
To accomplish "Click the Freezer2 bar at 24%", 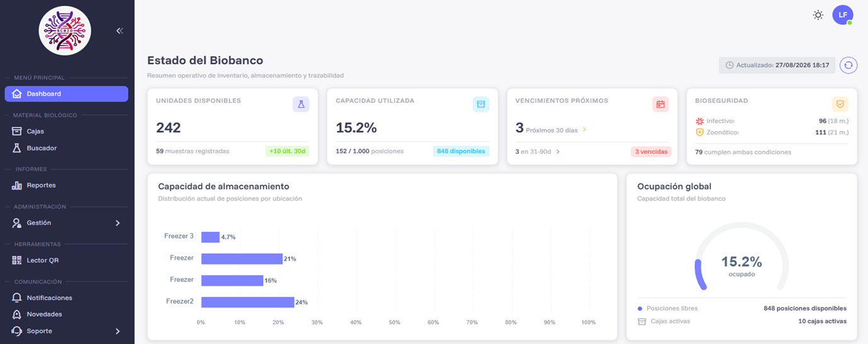I will (x=248, y=302).
